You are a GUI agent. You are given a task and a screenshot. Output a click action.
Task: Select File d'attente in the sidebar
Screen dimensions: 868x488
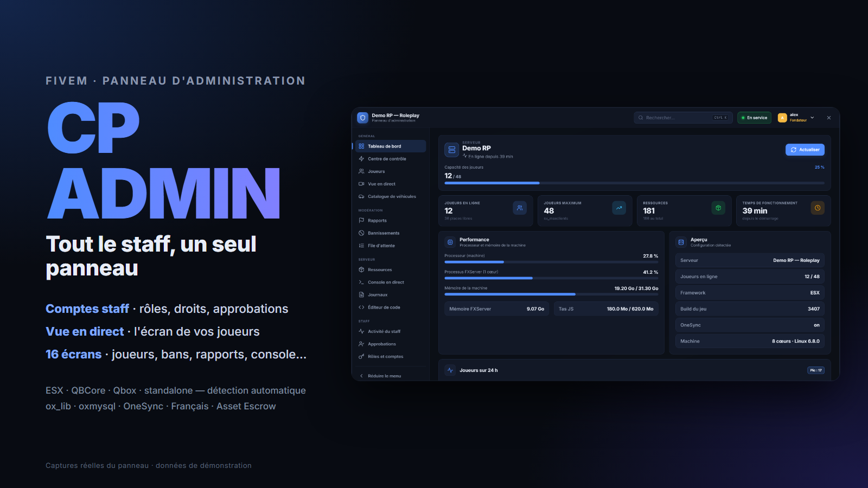(391, 246)
